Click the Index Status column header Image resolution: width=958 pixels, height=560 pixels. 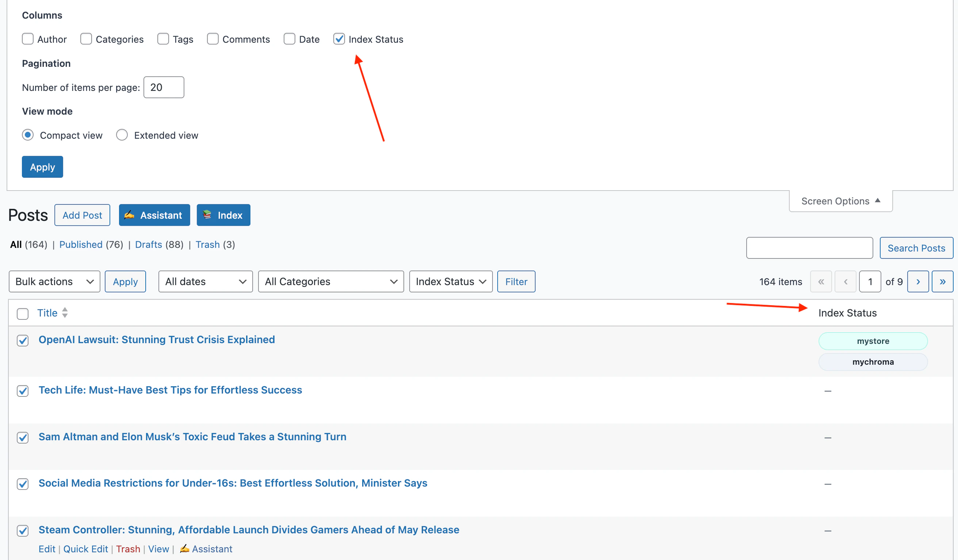click(x=847, y=313)
